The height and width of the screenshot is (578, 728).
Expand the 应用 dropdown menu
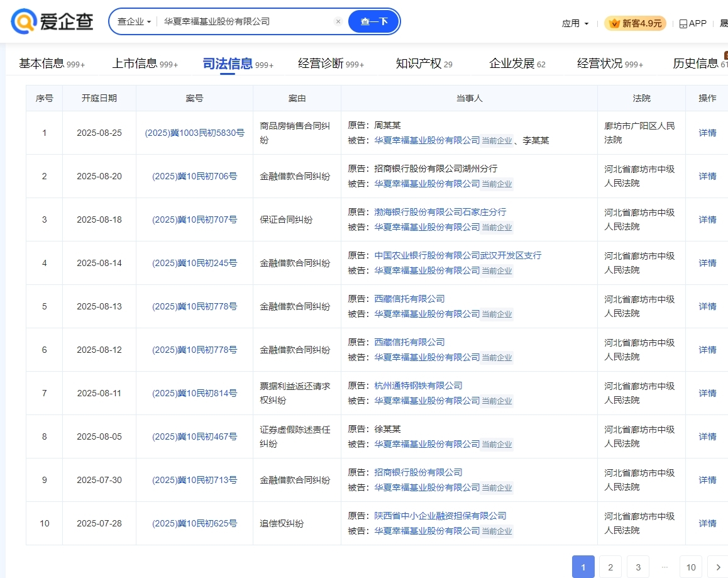(575, 23)
